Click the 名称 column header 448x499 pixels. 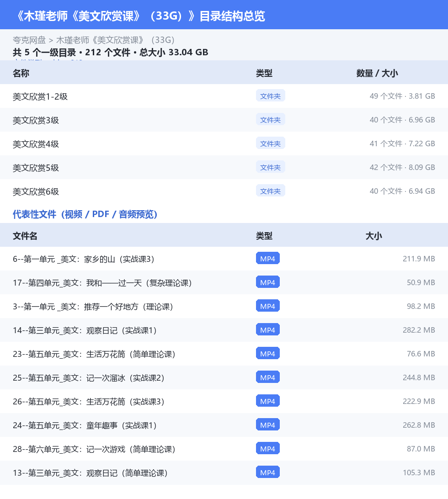[21, 73]
